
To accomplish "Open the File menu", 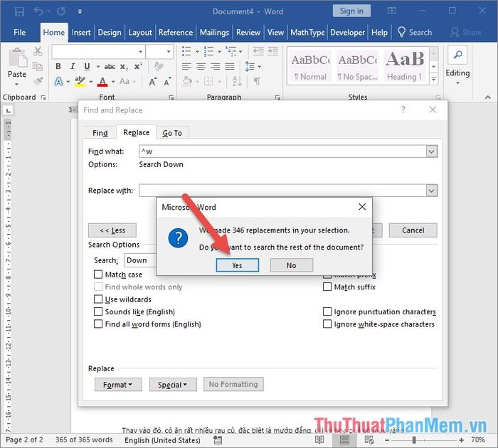I will coord(20,33).
